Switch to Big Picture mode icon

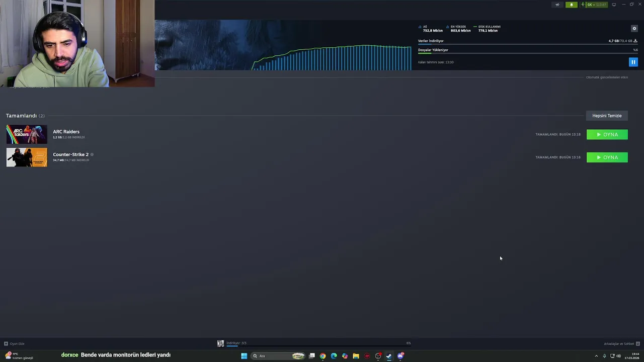[x=614, y=5]
